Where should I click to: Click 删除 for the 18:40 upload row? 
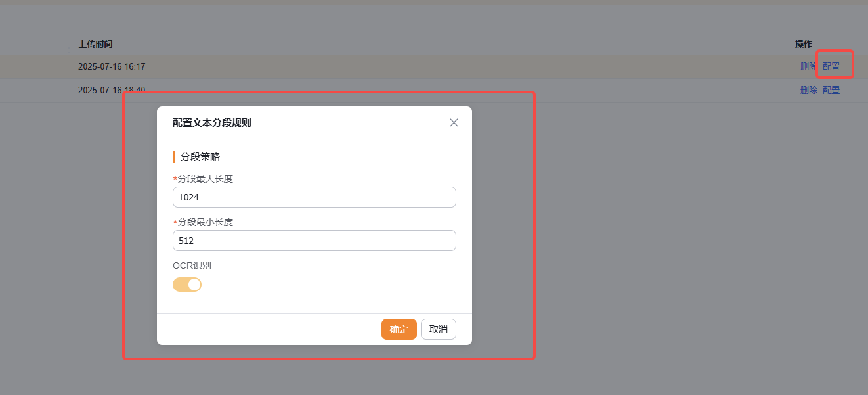(x=808, y=90)
